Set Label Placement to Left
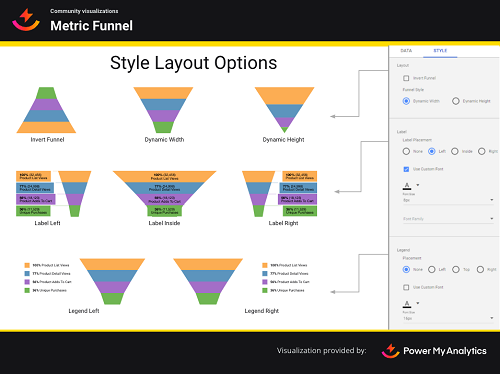This screenshot has width=500, height=374. [x=432, y=151]
